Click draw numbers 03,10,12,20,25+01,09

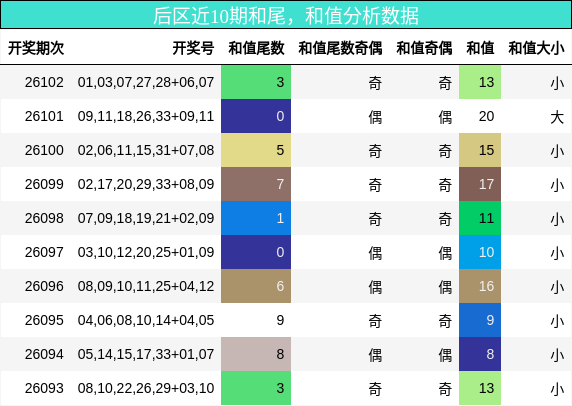coord(146,252)
